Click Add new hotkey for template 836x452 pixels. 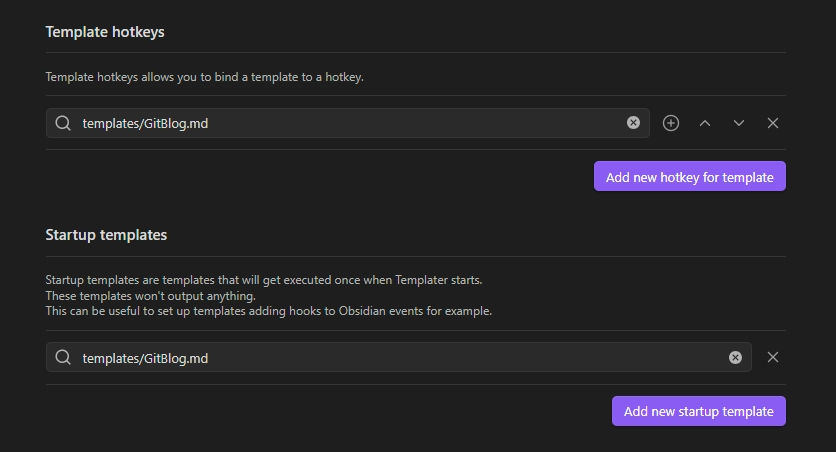690,176
